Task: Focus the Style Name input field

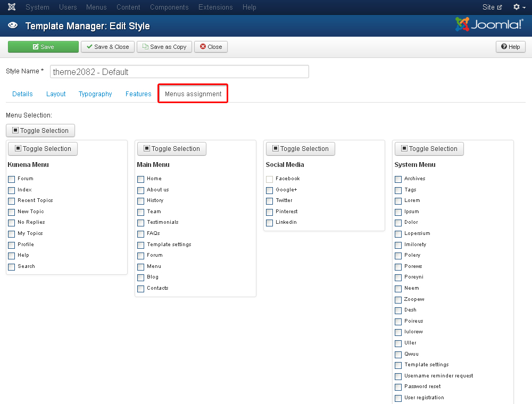Action: click(179, 72)
